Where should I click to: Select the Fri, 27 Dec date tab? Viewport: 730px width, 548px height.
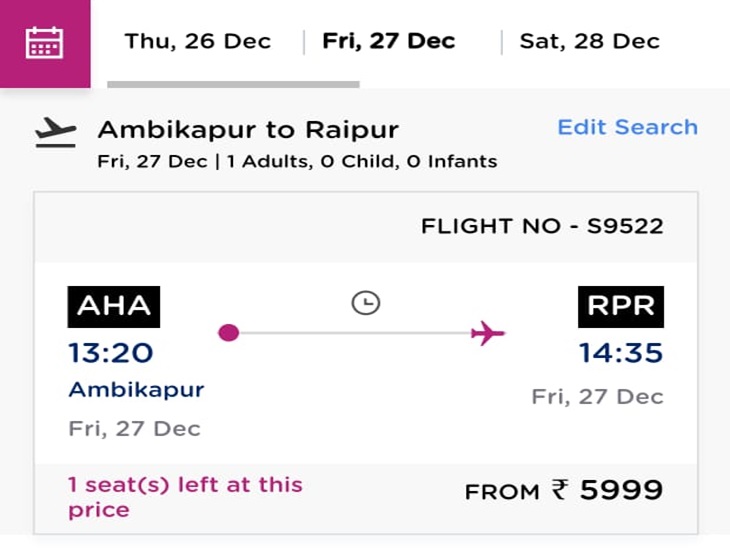388,41
